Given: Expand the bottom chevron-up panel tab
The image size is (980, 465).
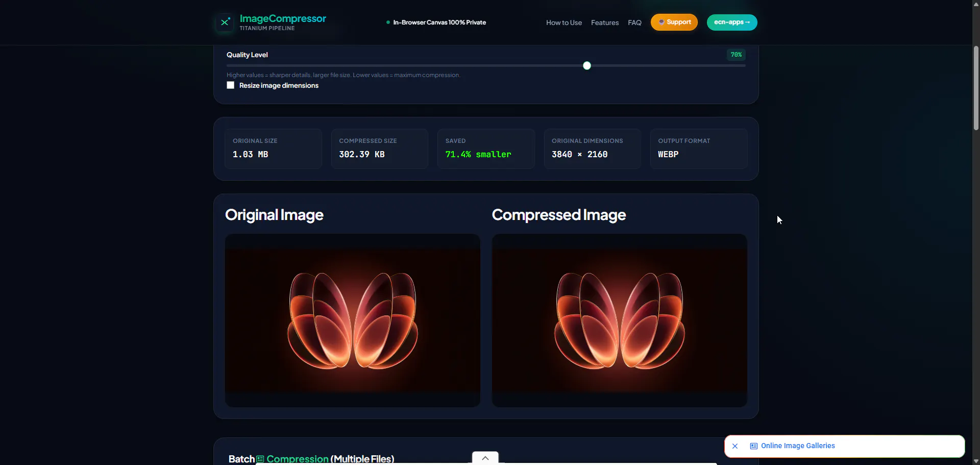Looking at the screenshot, I should pyautogui.click(x=485, y=458).
